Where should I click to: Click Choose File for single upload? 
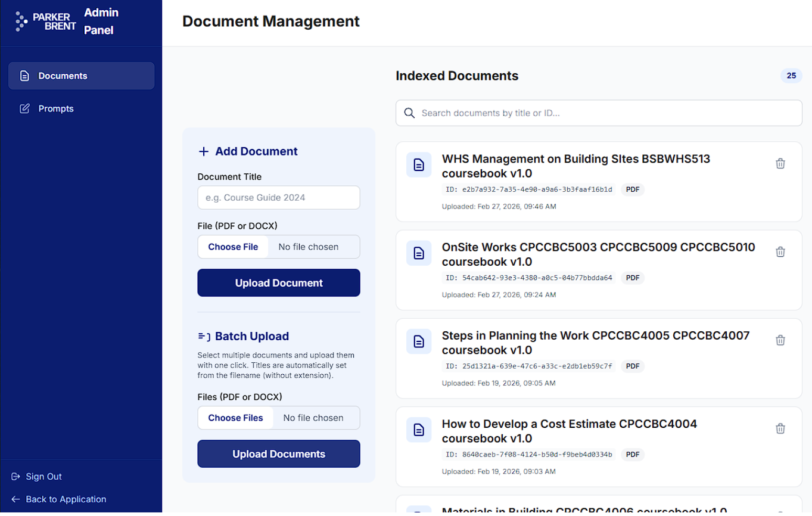233,247
